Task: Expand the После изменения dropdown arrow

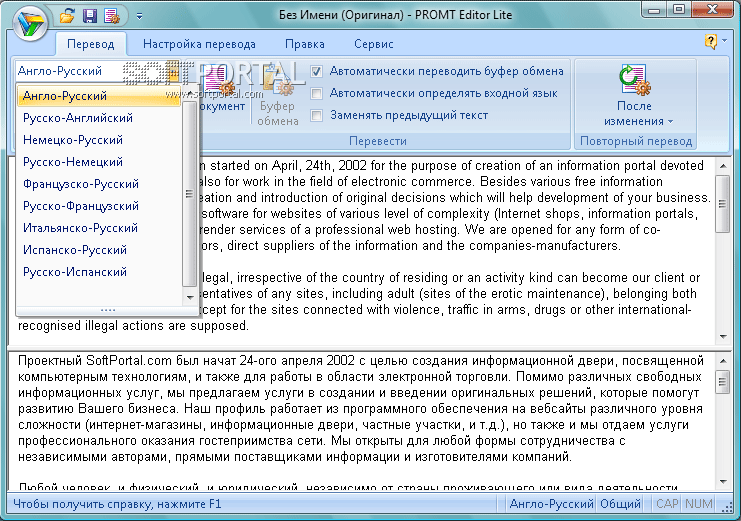Action: [670, 122]
